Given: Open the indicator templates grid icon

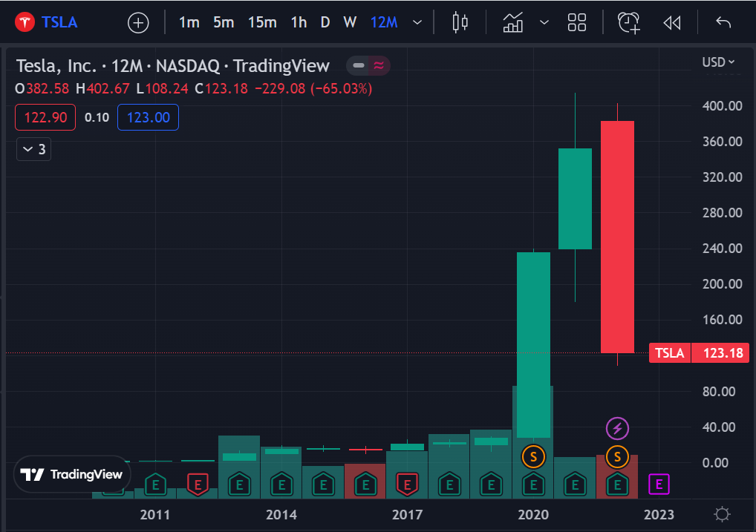Looking at the screenshot, I should 576,22.
